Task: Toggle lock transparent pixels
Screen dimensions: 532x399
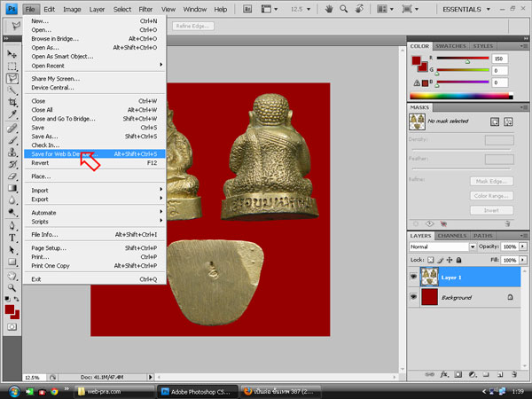Action: 431,260
